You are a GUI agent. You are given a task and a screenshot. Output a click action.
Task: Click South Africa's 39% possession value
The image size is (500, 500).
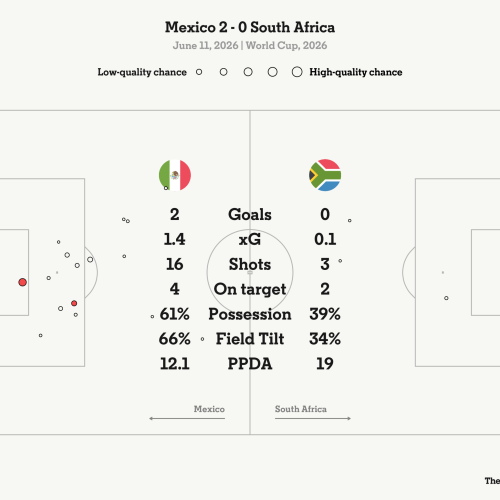tap(325, 314)
